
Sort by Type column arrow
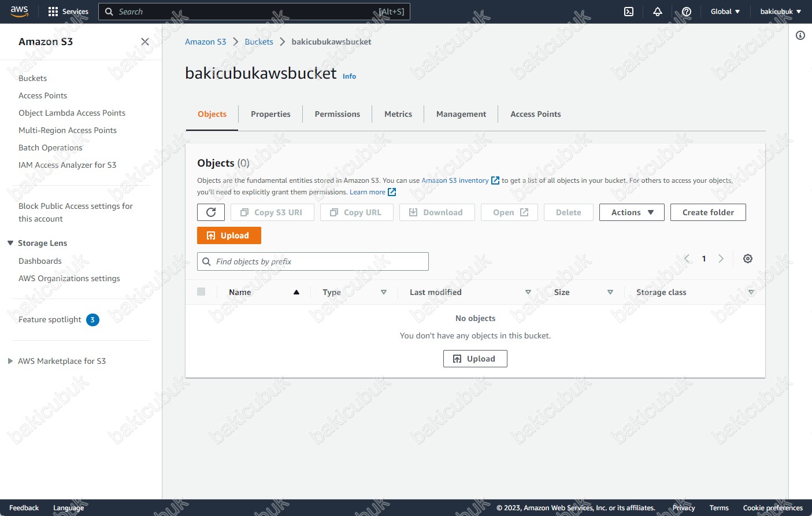point(384,292)
